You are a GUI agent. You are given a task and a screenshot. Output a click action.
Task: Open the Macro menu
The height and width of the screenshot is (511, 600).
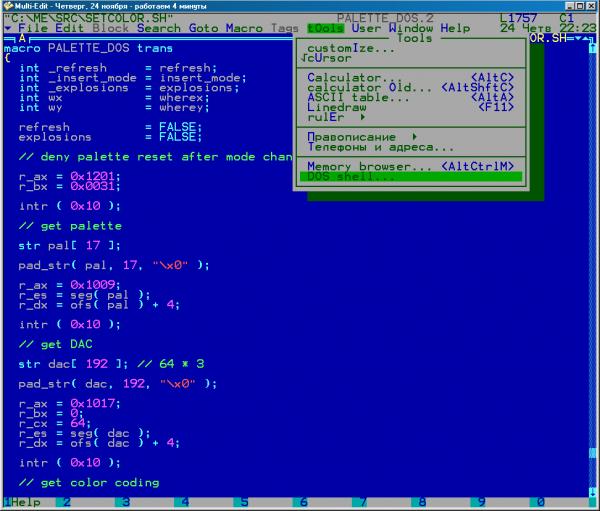pyautogui.click(x=244, y=28)
